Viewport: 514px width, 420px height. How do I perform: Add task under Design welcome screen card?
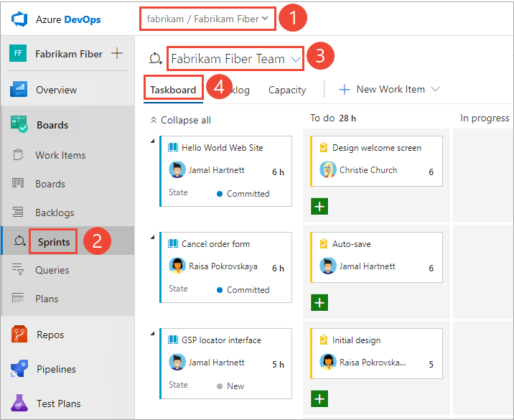point(319,206)
